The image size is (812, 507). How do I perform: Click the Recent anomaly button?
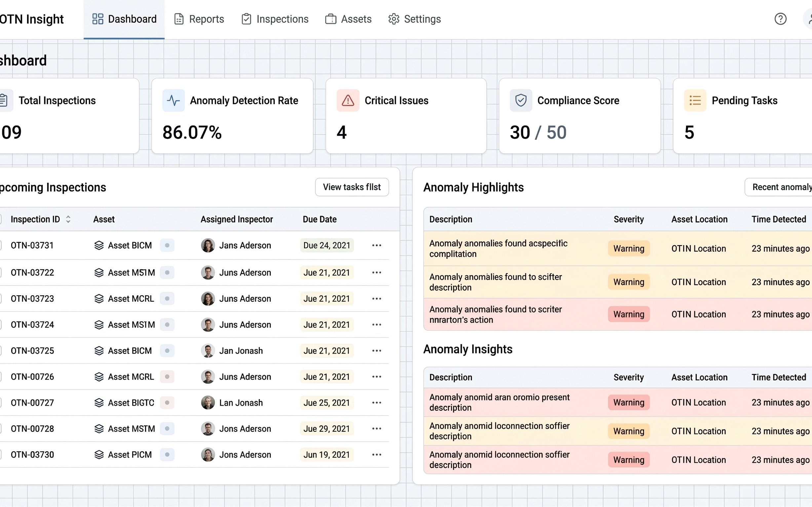(x=785, y=187)
